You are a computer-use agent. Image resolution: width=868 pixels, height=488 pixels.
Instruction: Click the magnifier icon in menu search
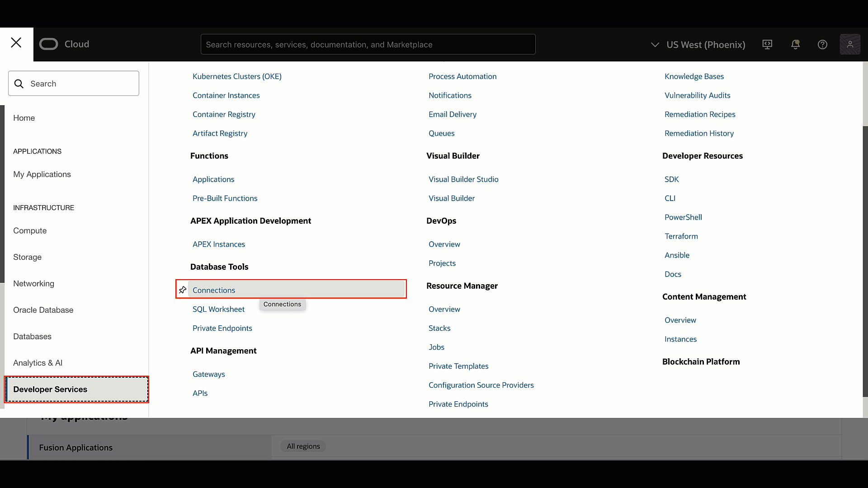pyautogui.click(x=19, y=84)
